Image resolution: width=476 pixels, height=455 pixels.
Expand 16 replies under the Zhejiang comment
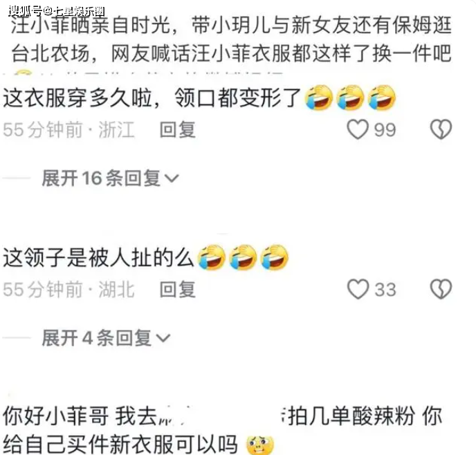click(110, 178)
